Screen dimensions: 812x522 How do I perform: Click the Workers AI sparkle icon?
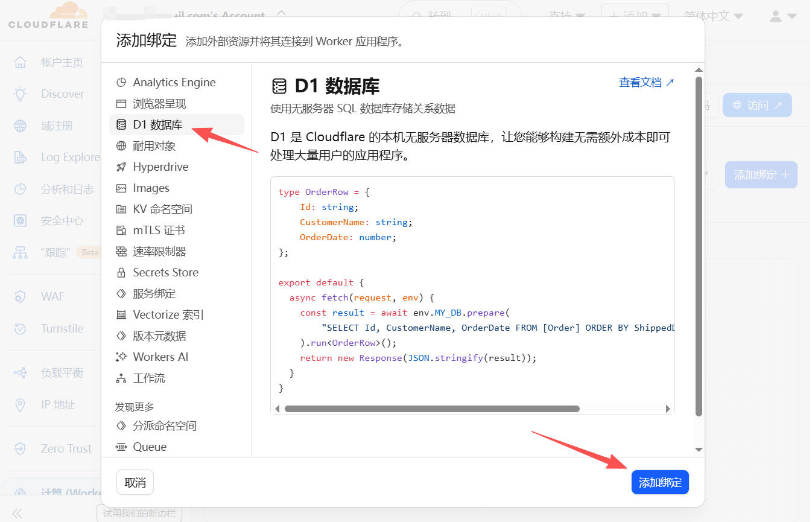click(x=121, y=357)
